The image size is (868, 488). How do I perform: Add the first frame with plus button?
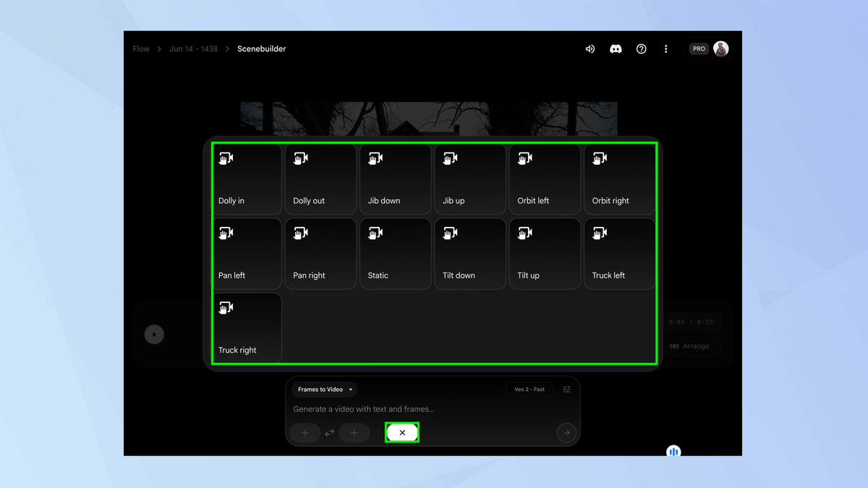[305, 433]
